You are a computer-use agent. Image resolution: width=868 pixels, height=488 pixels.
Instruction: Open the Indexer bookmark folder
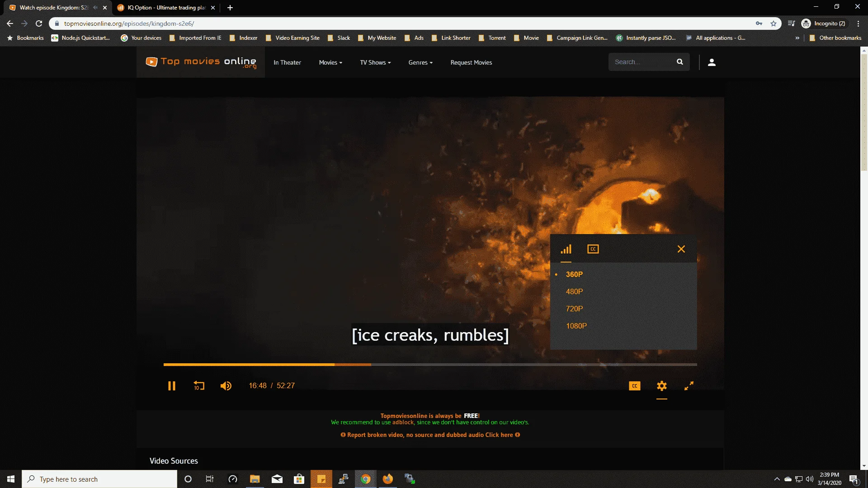click(x=243, y=38)
